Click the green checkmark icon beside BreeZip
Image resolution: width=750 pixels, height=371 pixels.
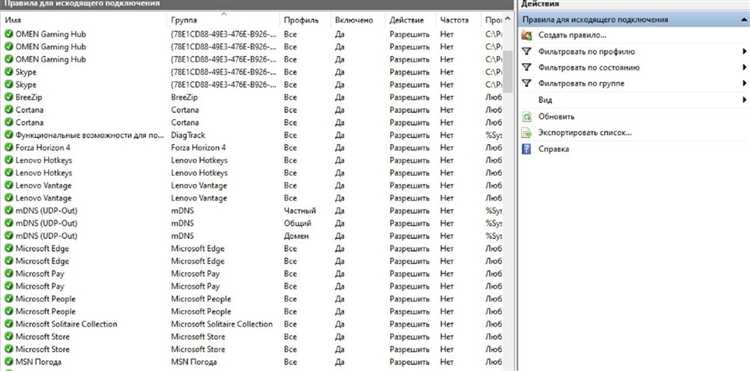point(9,97)
